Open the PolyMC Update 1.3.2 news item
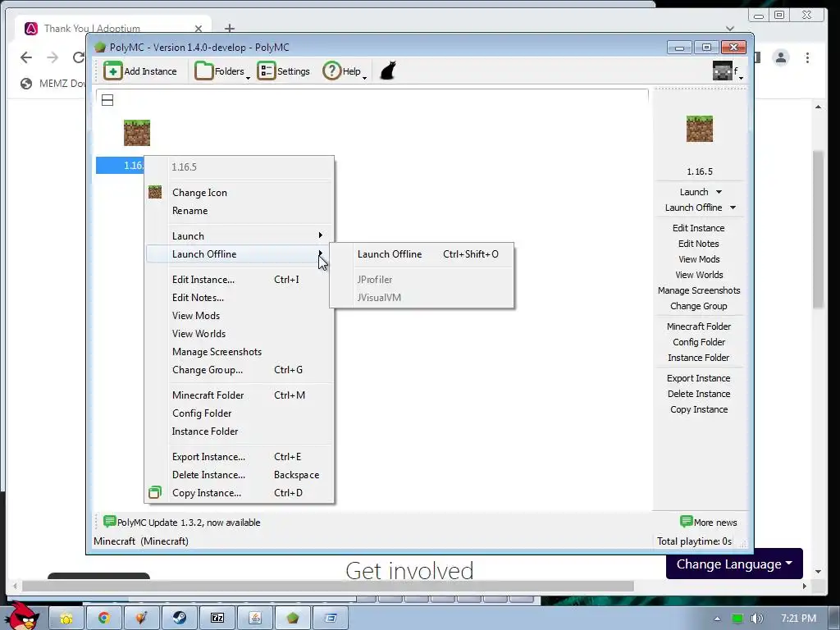Image resolution: width=840 pixels, height=630 pixels. (x=181, y=522)
